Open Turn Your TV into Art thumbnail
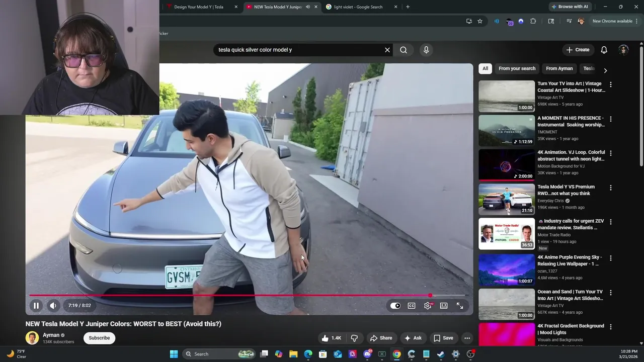 507,96
